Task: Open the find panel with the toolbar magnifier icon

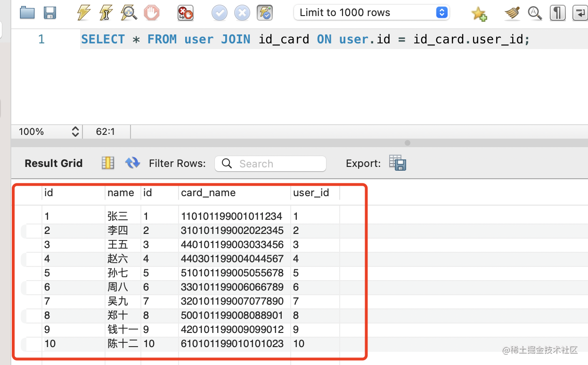Action: (535, 13)
